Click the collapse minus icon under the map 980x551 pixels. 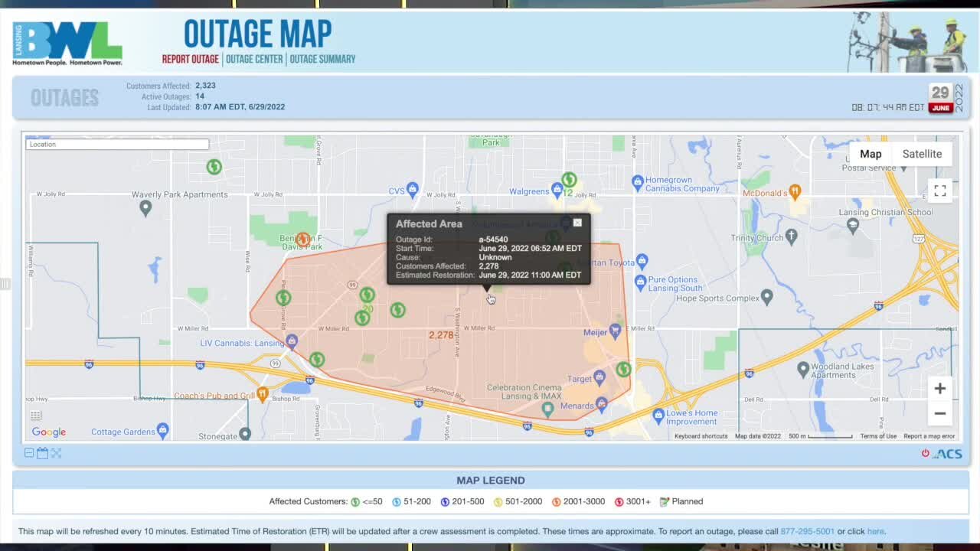coord(29,453)
